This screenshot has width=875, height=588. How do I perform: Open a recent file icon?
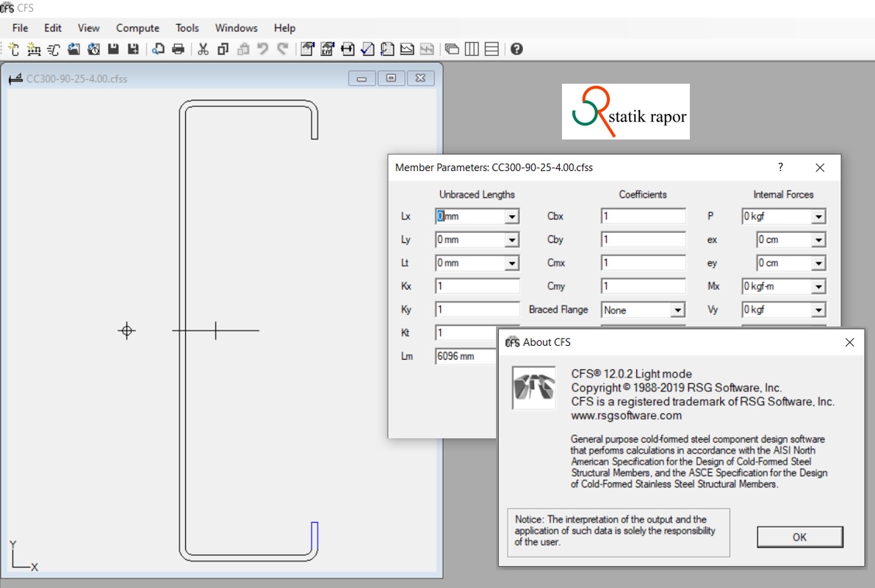pos(94,49)
